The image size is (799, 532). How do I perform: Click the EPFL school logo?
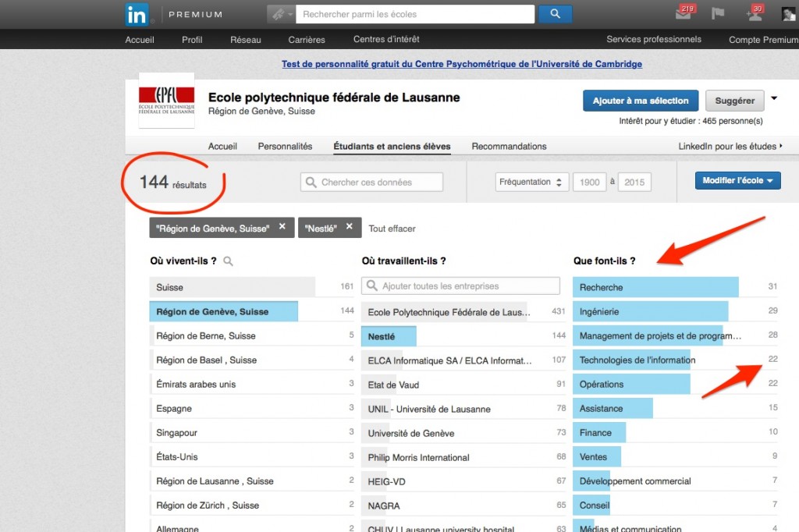click(x=167, y=100)
